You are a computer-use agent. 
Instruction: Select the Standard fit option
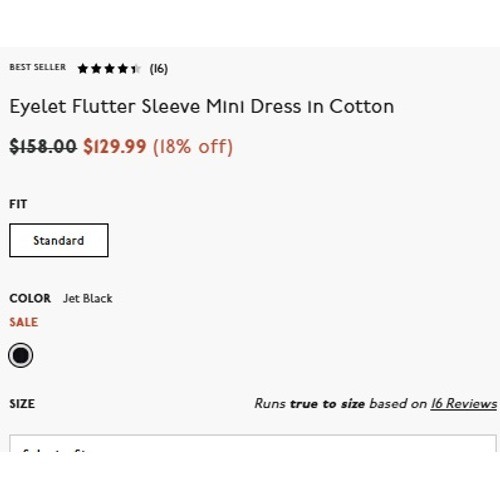coord(59,240)
